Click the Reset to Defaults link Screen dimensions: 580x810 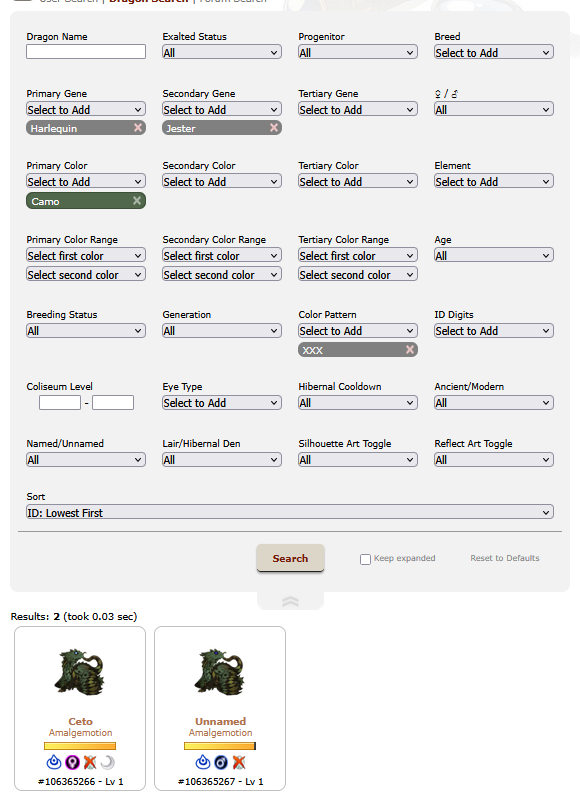505,558
